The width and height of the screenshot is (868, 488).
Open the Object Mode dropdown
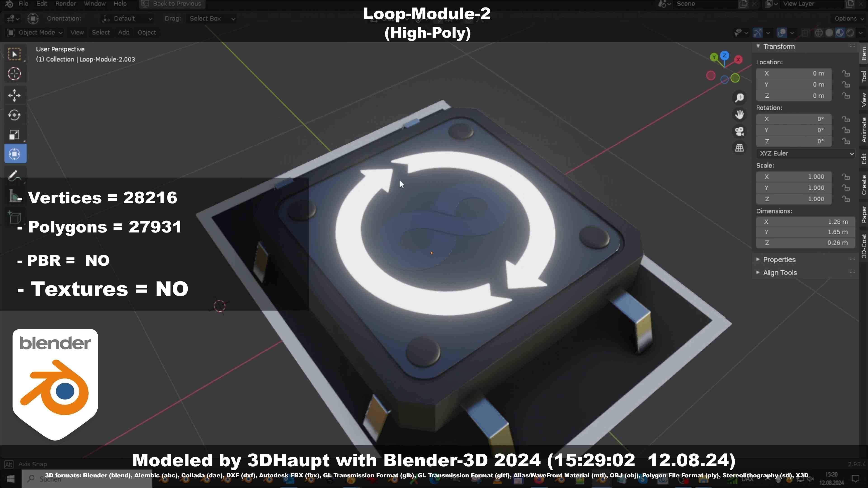[35, 33]
